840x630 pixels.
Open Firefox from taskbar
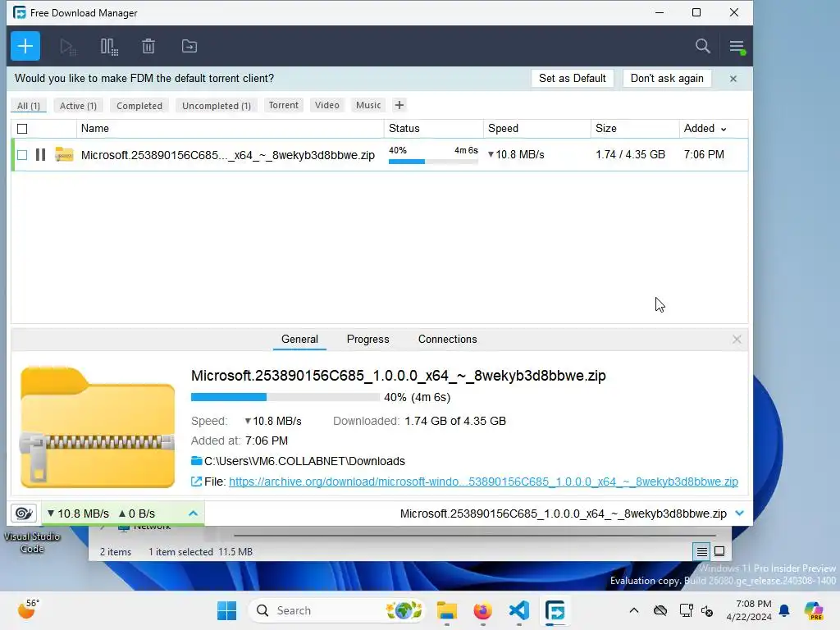(x=482, y=610)
